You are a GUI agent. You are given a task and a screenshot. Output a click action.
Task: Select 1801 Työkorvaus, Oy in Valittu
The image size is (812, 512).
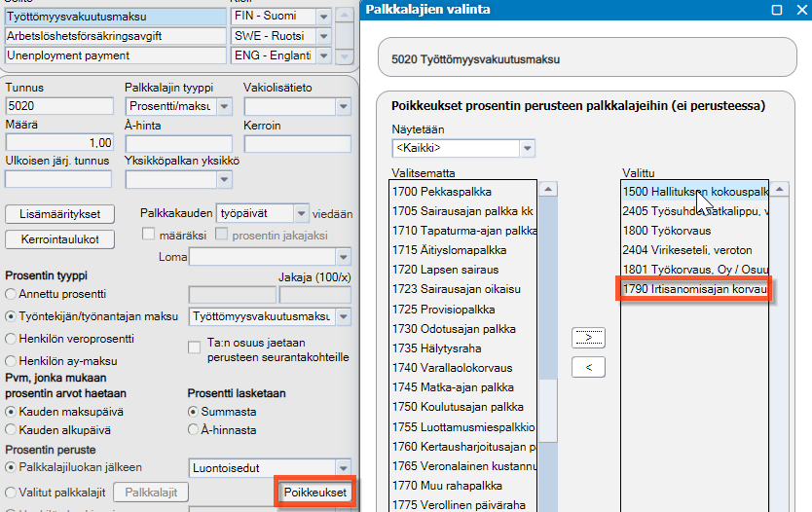(694, 270)
